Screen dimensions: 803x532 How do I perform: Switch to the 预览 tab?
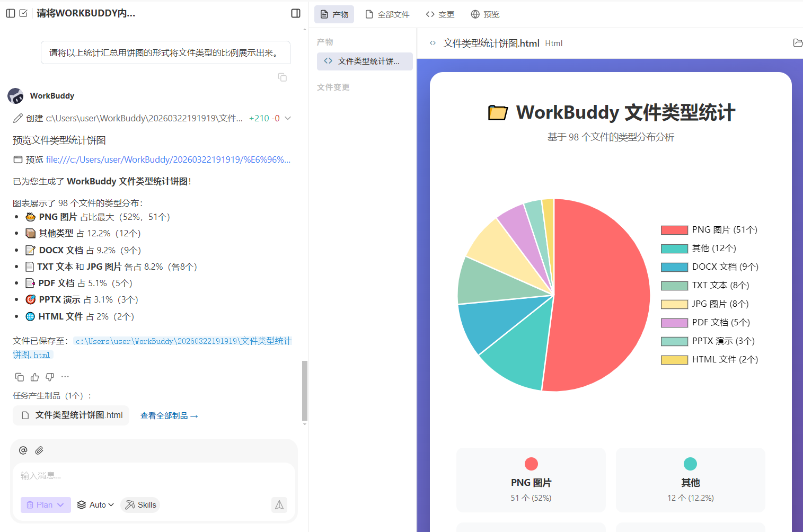click(x=485, y=14)
